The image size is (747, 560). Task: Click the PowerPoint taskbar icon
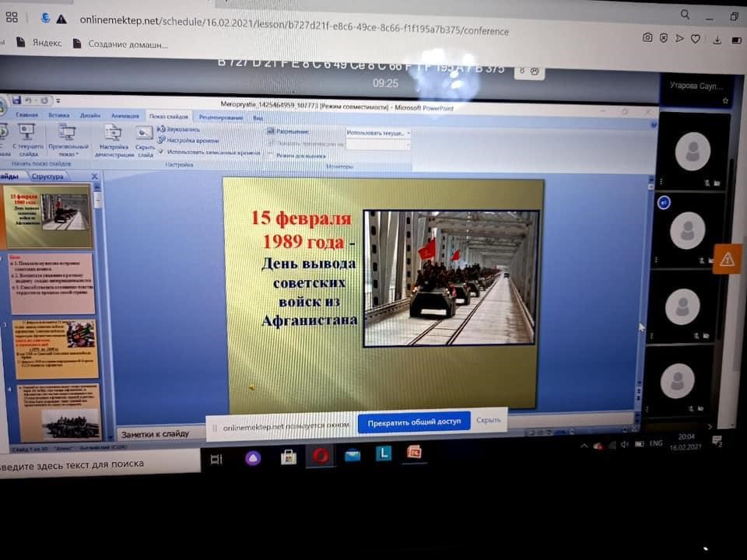coord(413,452)
